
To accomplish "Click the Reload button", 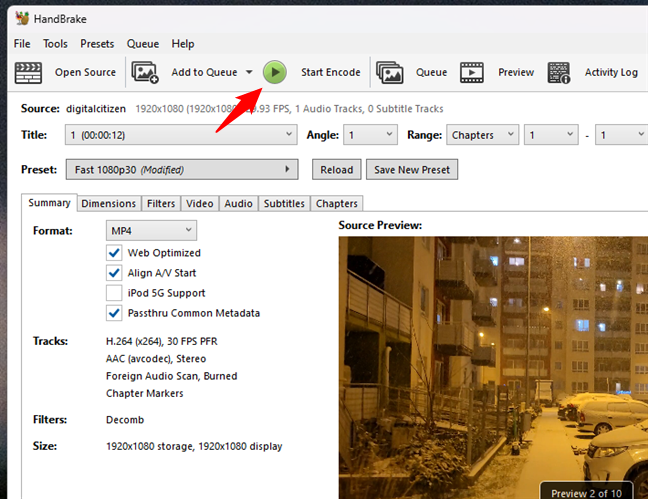I will pos(336,170).
